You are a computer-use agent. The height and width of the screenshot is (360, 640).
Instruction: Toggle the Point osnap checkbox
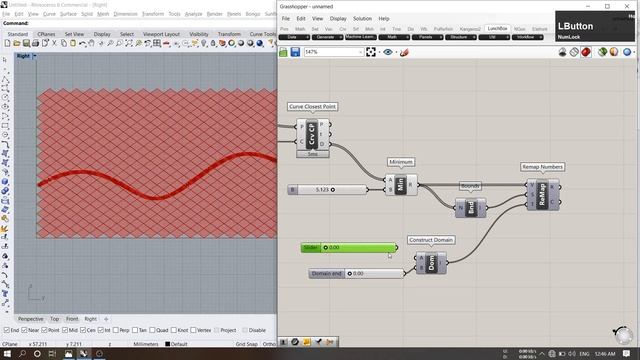44,330
